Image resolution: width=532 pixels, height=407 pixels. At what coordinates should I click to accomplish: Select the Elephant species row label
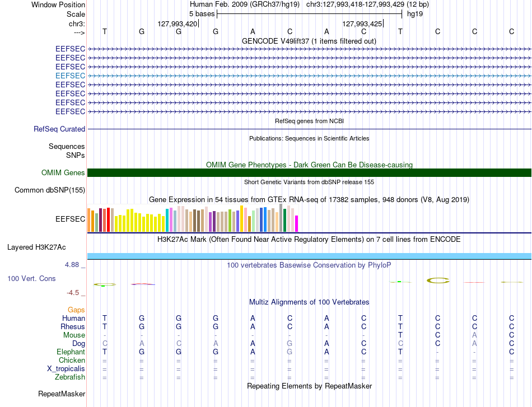tap(71, 352)
